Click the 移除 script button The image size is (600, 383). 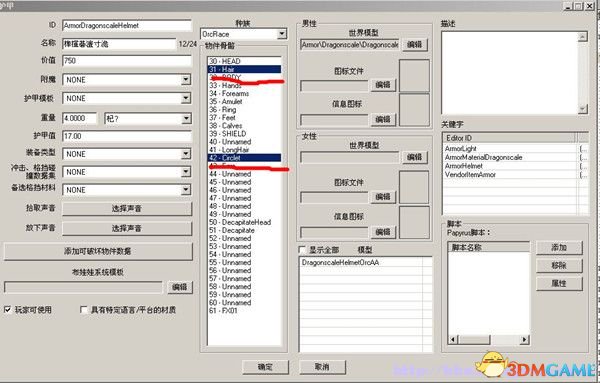tap(559, 265)
